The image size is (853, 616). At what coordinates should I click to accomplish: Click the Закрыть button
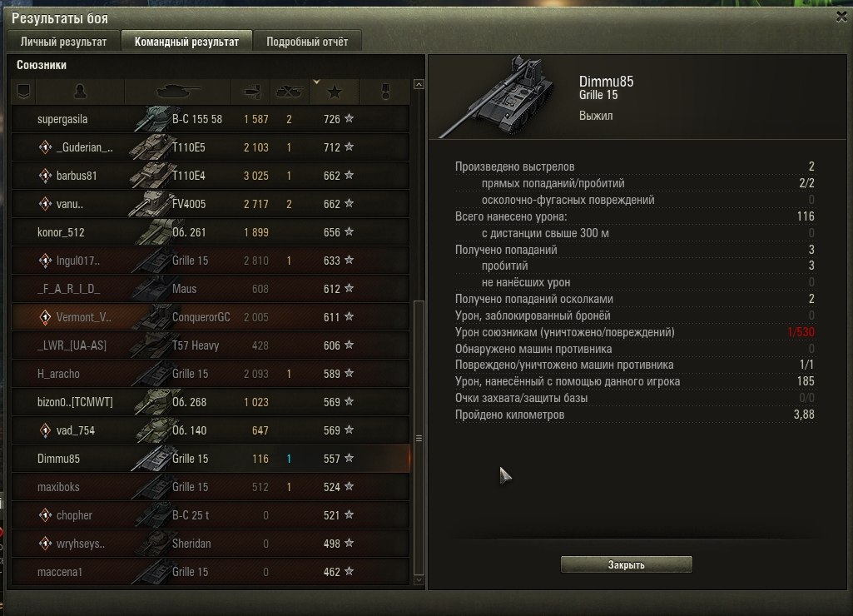click(626, 564)
